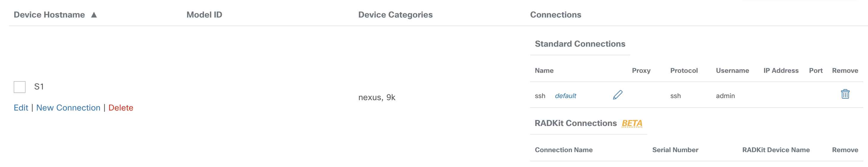Tick the checkbox next to S1
868x167 pixels.
[x=20, y=87]
